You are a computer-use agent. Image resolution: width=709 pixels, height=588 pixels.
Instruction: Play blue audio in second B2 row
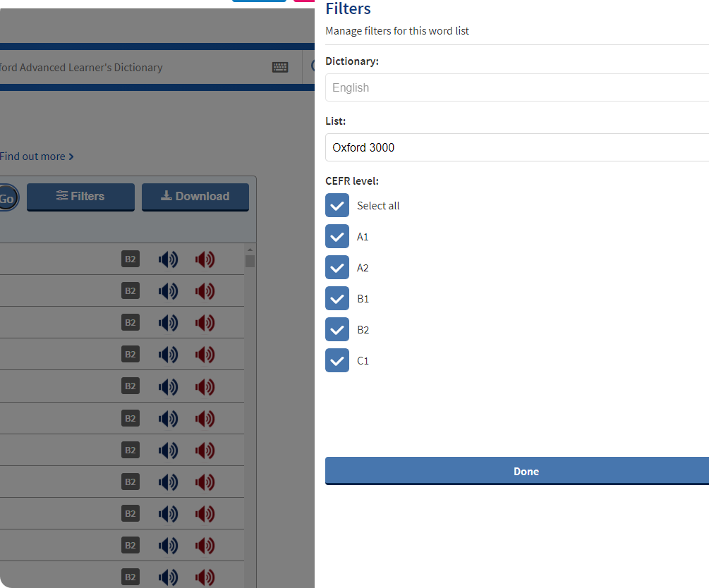(x=168, y=291)
